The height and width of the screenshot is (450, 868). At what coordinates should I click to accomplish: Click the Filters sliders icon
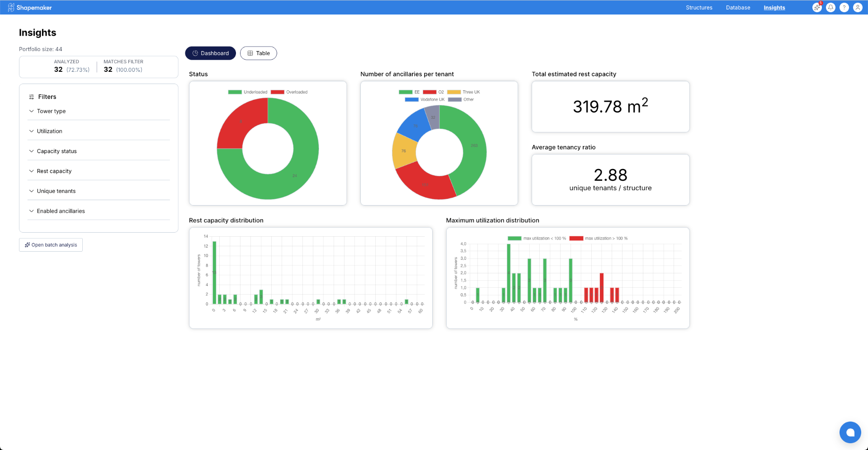coord(32,97)
